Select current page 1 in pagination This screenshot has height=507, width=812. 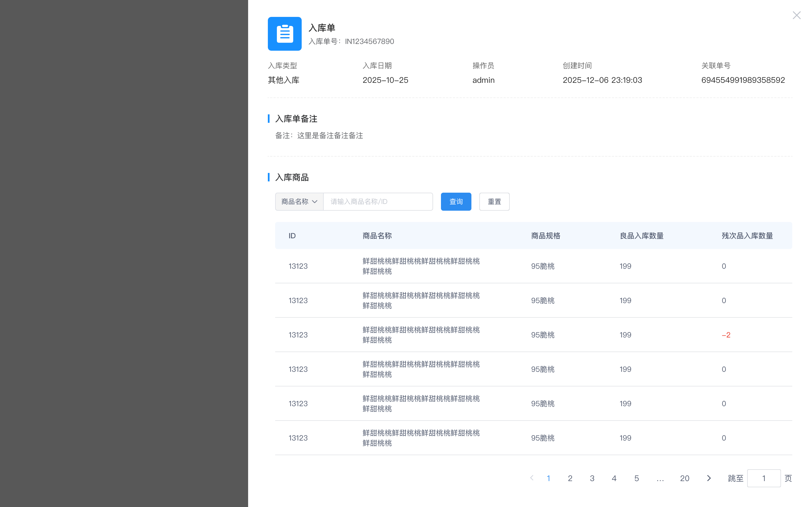tap(548, 479)
